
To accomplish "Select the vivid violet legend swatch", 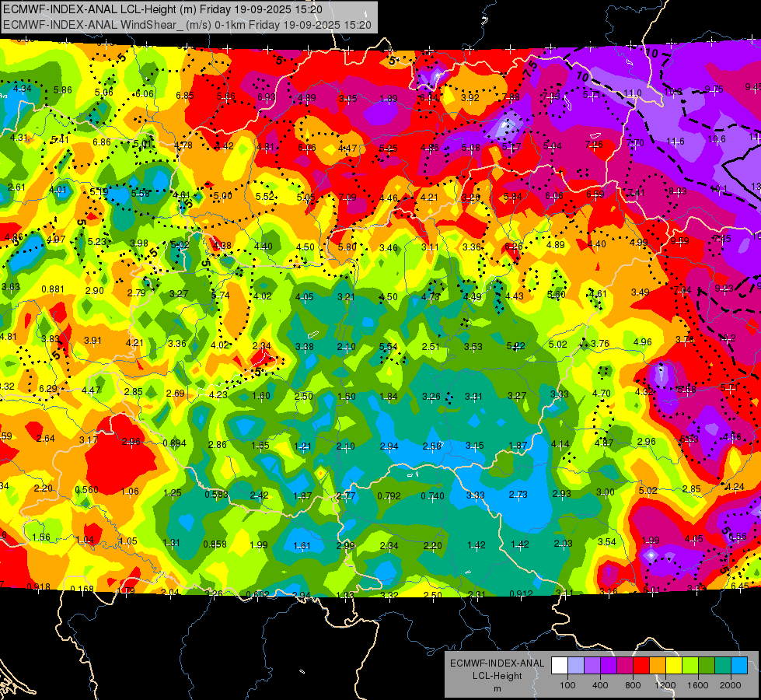I will [x=609, y=666].
